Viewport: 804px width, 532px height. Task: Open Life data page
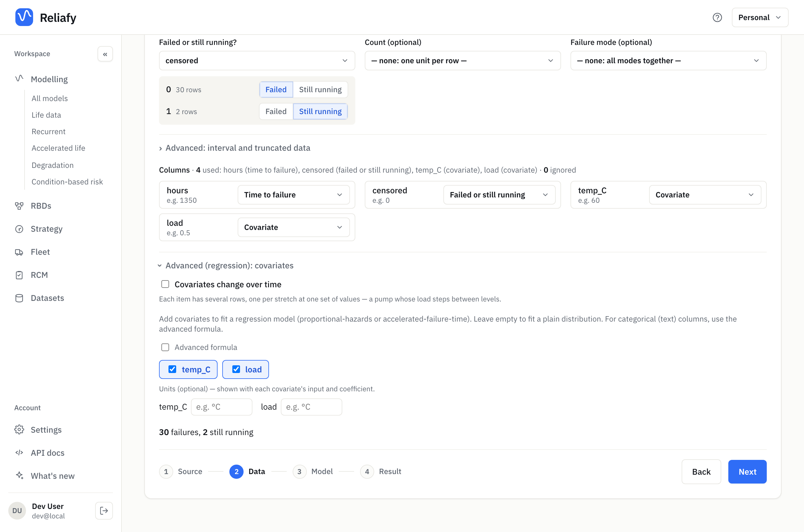[x=46, y=115]
